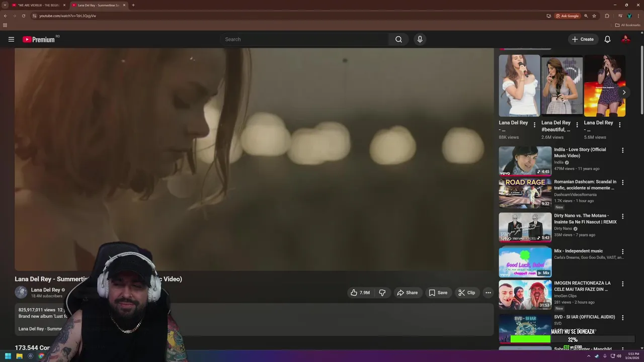Open the account avatar menu
644x362 pixels.
[x=626, y=39]
